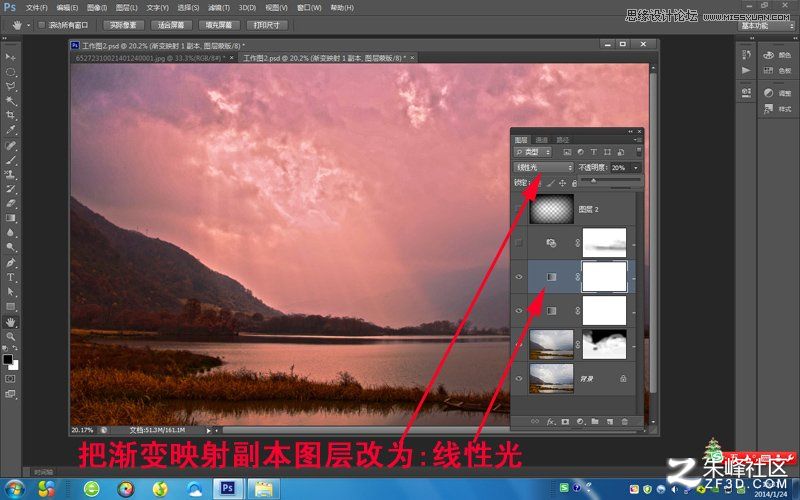Select the Gradient tool

tap(10, 218)
